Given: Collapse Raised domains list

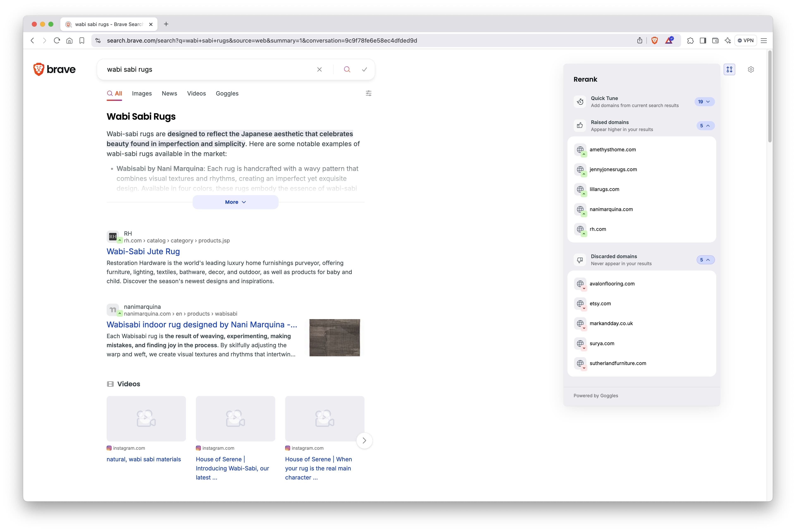Looking at the screenshot, I should pyautogui.click(x=705, y=125).
